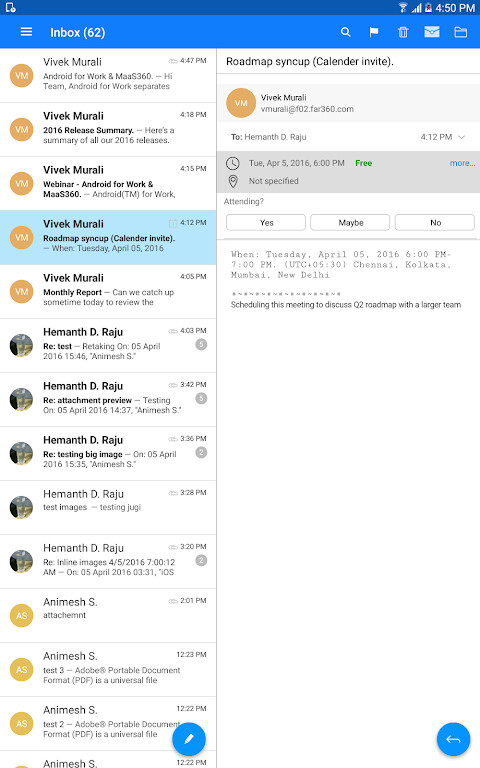Open Re: attachment preview email
Image resolution: width=480 pixels, height=768 pixels.
pos(108,400)
